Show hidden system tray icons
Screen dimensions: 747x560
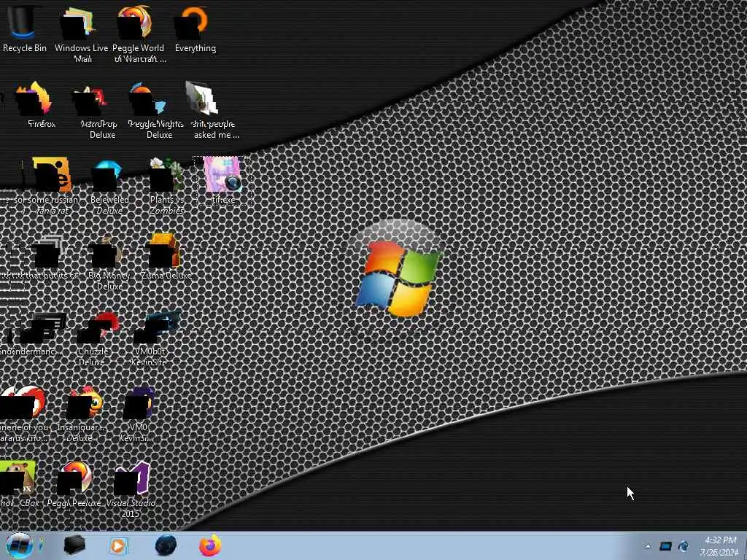pyautogui.click(x=648, y=546)
